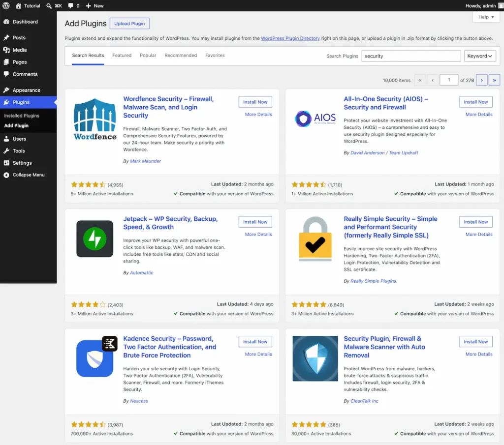Screen dimensions: 504x445
Task: Click the Wordfence Security plugin title
Action: tap(168, 107)
